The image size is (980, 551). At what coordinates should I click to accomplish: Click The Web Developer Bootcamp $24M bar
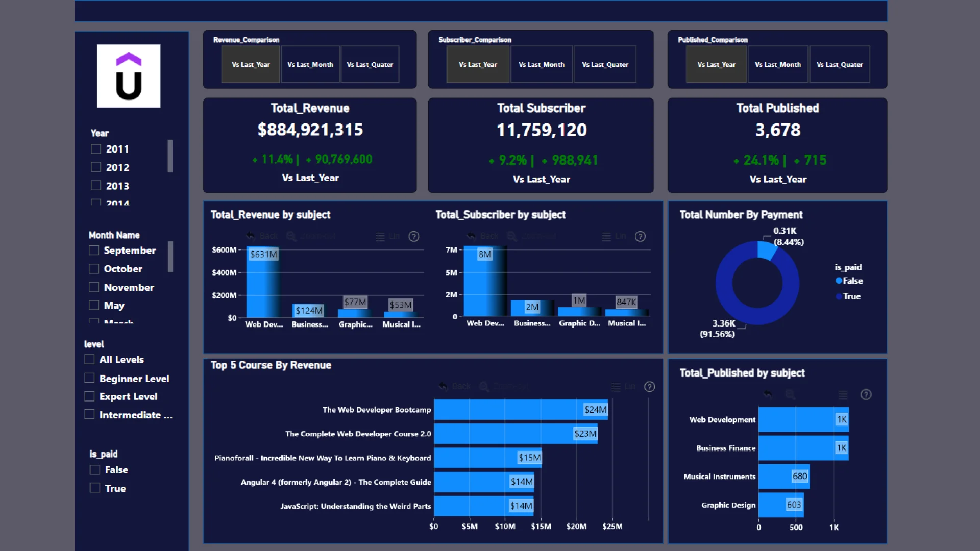(x=521, y=409)
